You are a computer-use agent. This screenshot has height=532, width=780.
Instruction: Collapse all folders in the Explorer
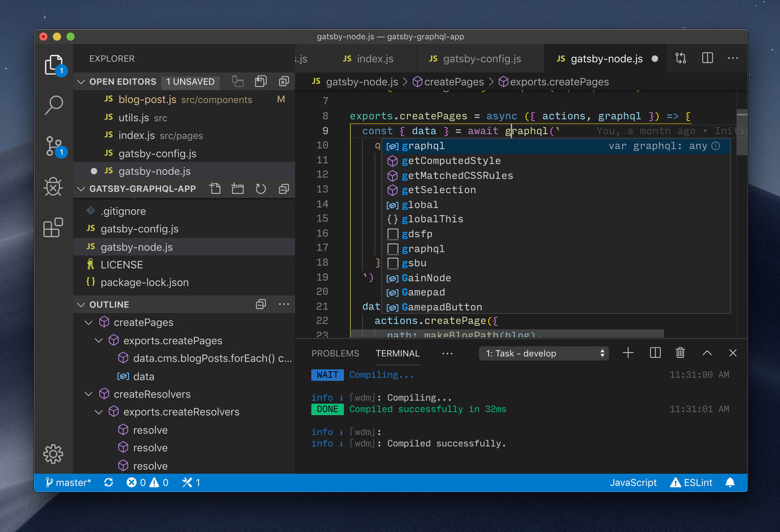tap(284, 188)
